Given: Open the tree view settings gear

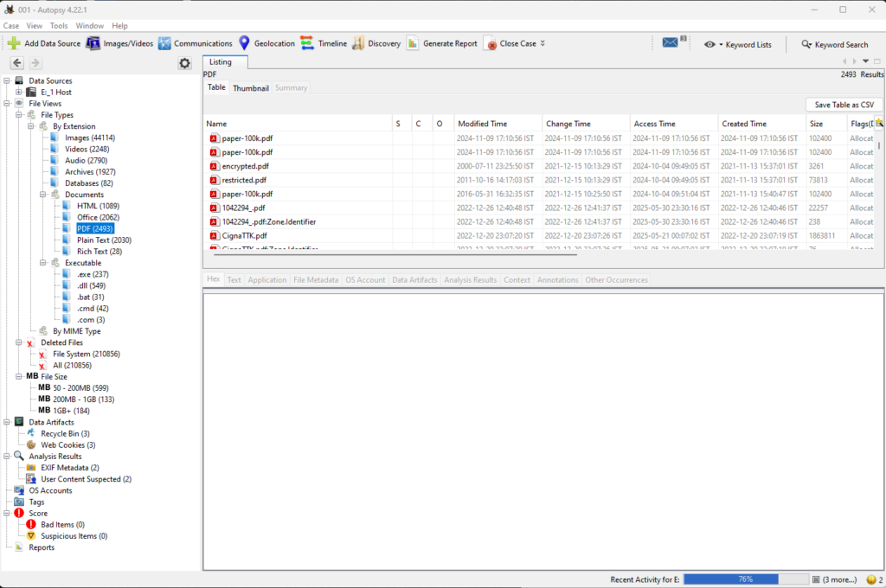Looking at the screenshot, I should point(185,63).
